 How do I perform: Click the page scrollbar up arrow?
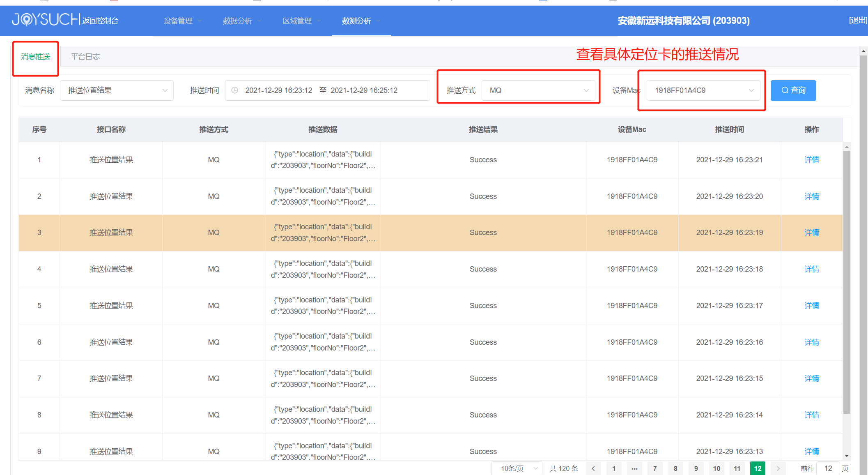[863, 51]
